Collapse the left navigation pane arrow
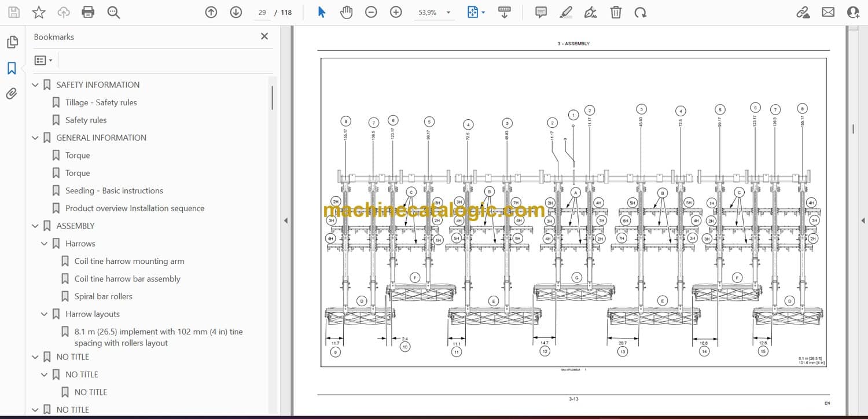 285,220
